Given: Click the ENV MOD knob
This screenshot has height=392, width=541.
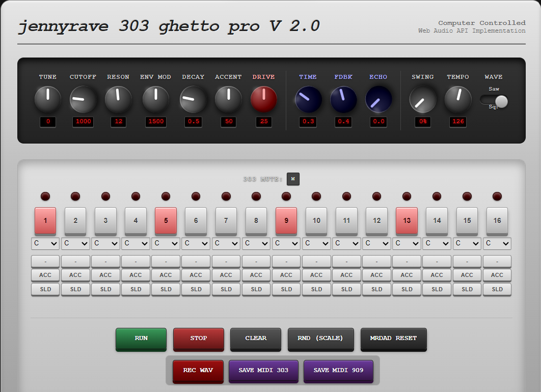Looking at the screenshot, I should (155, 99).
